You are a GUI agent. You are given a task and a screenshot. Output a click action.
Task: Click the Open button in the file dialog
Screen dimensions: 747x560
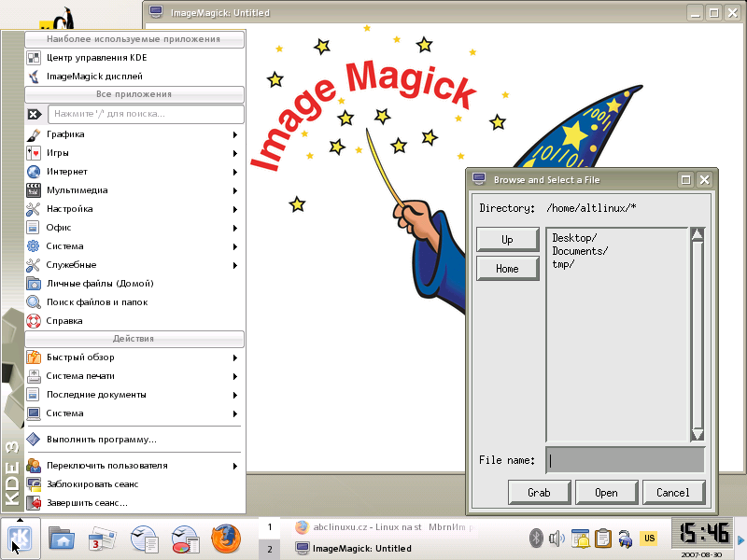(606, 493)
